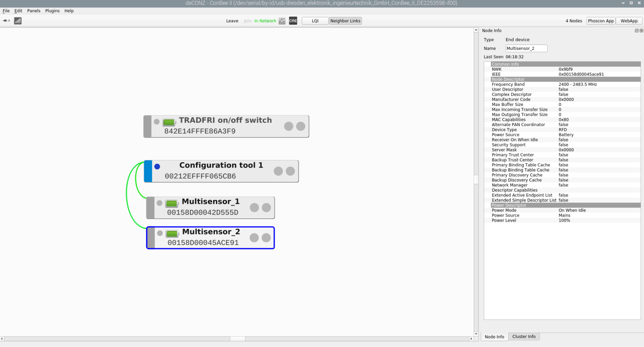Open the network settings sliders icon

pos(282,21)
